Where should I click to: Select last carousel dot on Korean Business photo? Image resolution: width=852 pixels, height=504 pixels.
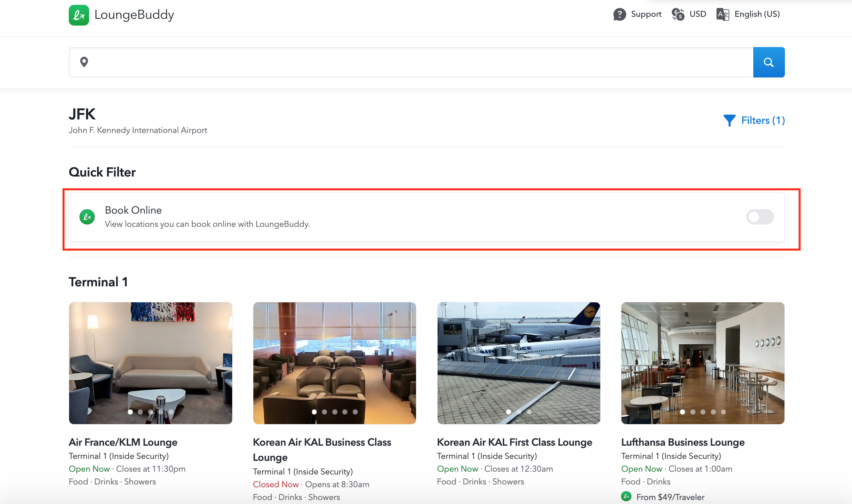point(355,412)
